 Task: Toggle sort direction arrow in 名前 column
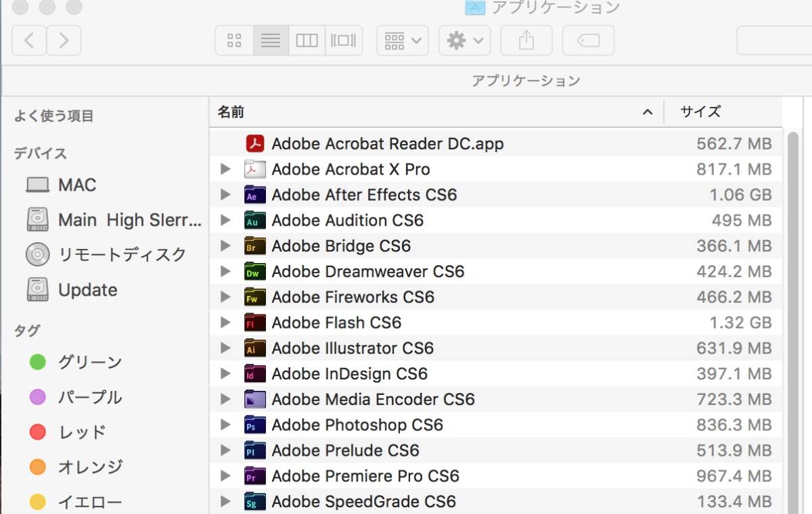click(648, 112)
